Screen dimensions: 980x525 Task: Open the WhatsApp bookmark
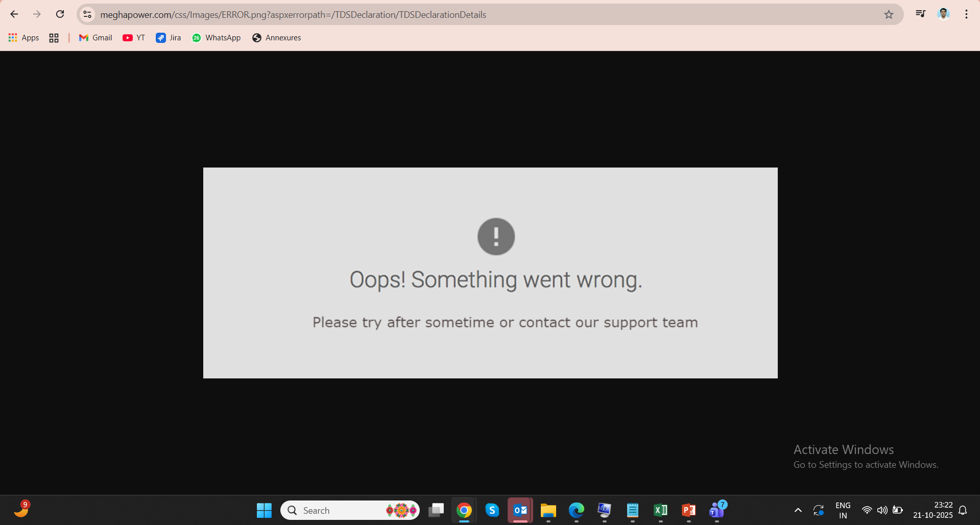click(216, 38)
